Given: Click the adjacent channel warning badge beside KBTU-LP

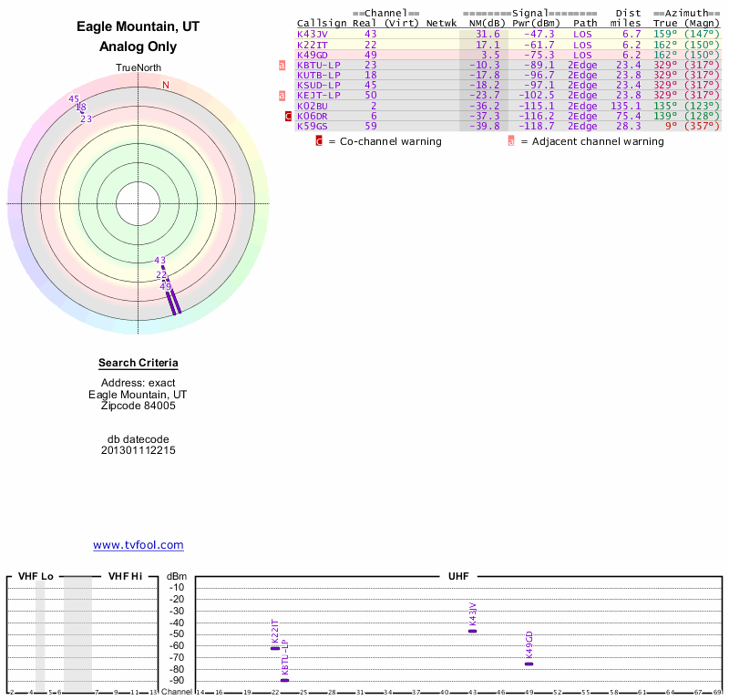Looking at the screenshot, I should [282, 65].
